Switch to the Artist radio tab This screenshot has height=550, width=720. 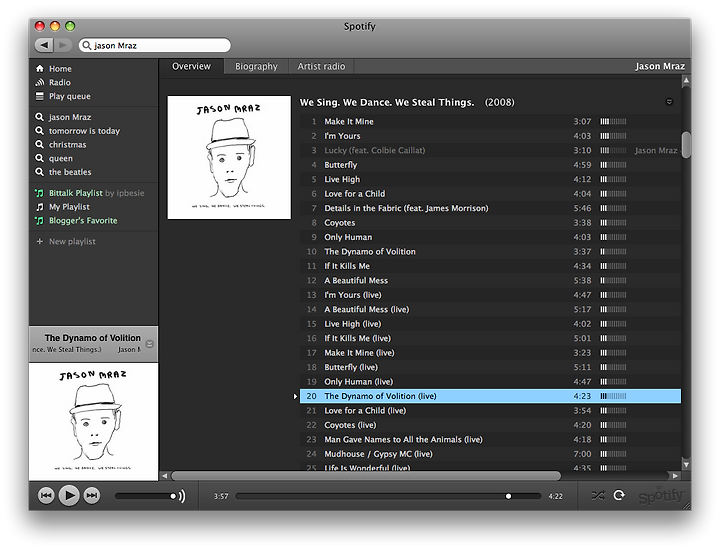tap(321, 66)
